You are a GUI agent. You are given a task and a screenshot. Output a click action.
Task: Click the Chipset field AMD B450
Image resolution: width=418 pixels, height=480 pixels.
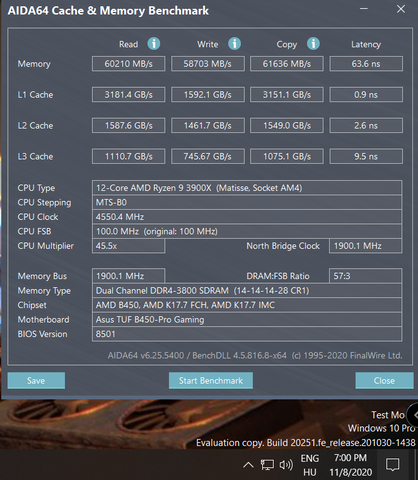click(247, 305)
